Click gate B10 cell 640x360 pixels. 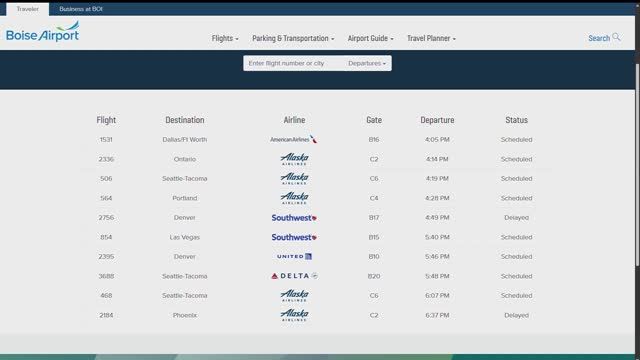(374, 256)
